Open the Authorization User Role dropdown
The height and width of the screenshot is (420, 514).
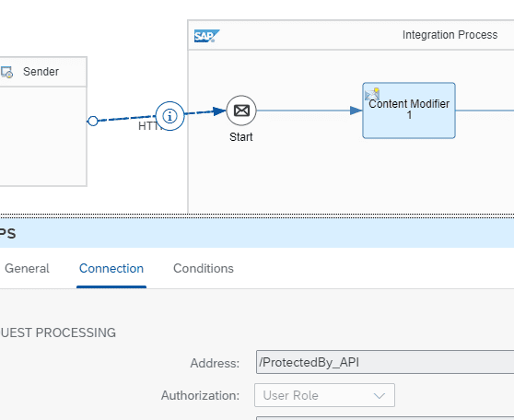(x=324, y=395)
